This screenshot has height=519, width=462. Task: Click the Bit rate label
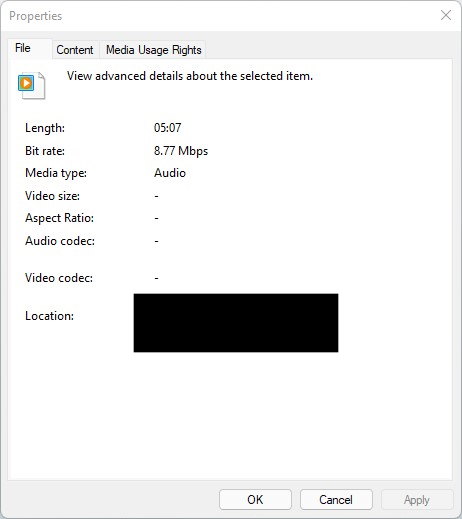[45, 151]
